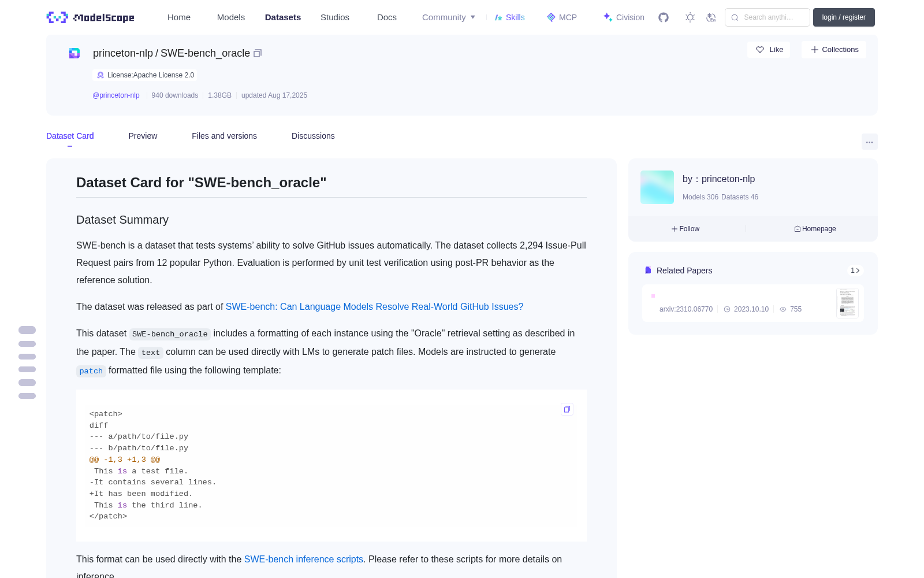
Task: Open the Community dropdown menu
Action: (x=449, y=17)
